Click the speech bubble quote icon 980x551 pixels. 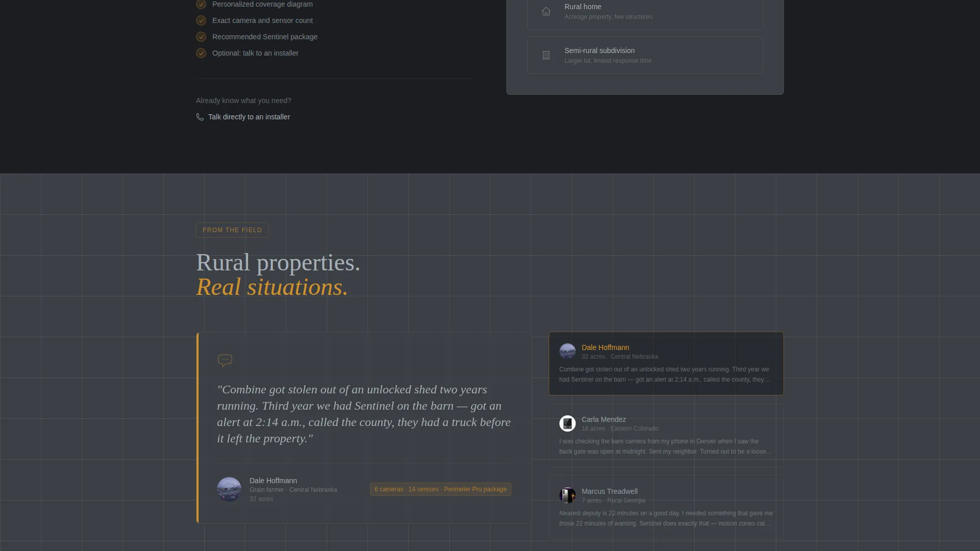coord(225,361)
